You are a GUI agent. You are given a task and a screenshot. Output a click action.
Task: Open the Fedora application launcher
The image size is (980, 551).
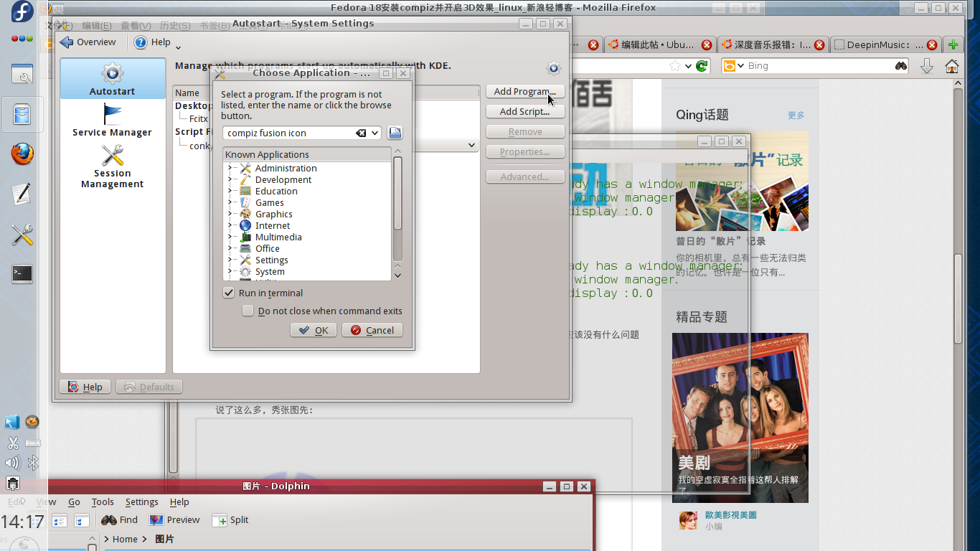[x=22, y=12]
